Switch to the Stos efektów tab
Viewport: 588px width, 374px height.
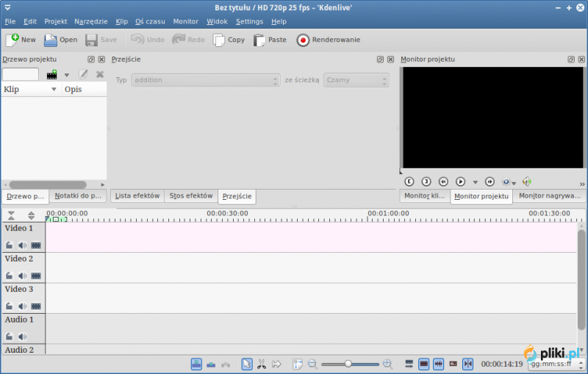tap(191, 195)
